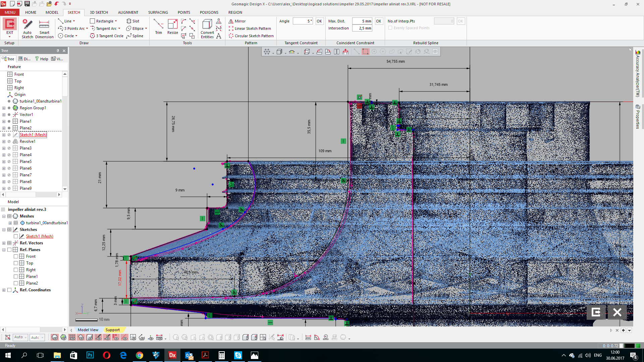Open the Rectangle tool dropdown arrow
Viewport: 644px width, 362px height.
[x=116, y=21]
